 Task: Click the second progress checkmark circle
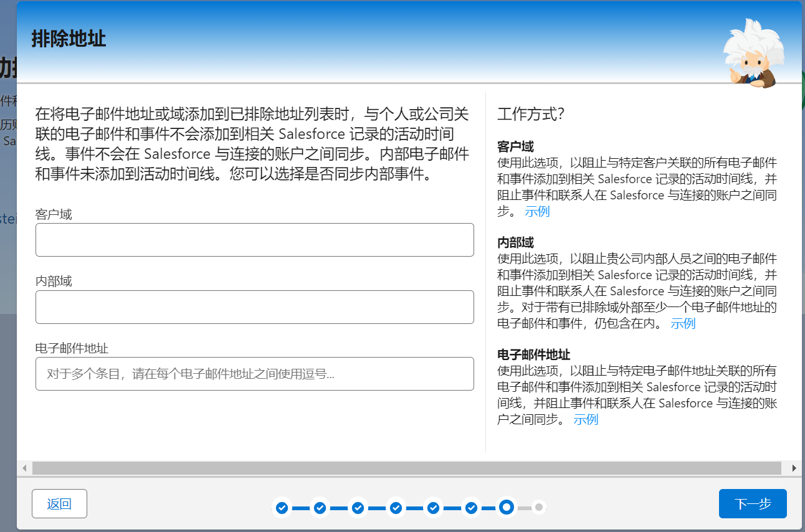(x=320, y=508)
